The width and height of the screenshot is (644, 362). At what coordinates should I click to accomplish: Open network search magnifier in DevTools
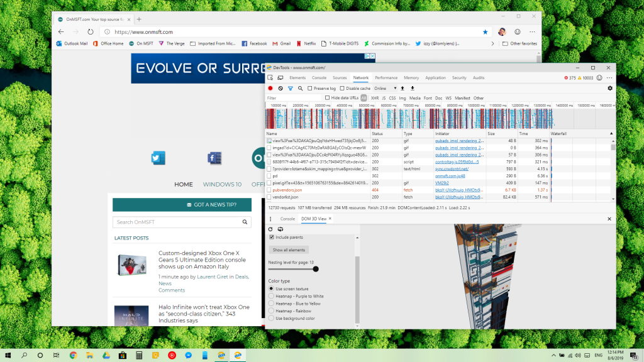(300, 89)
